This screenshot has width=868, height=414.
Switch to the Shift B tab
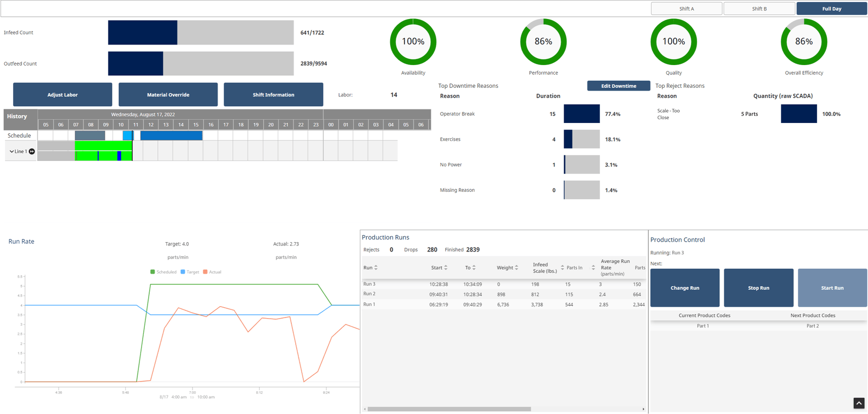759,9
